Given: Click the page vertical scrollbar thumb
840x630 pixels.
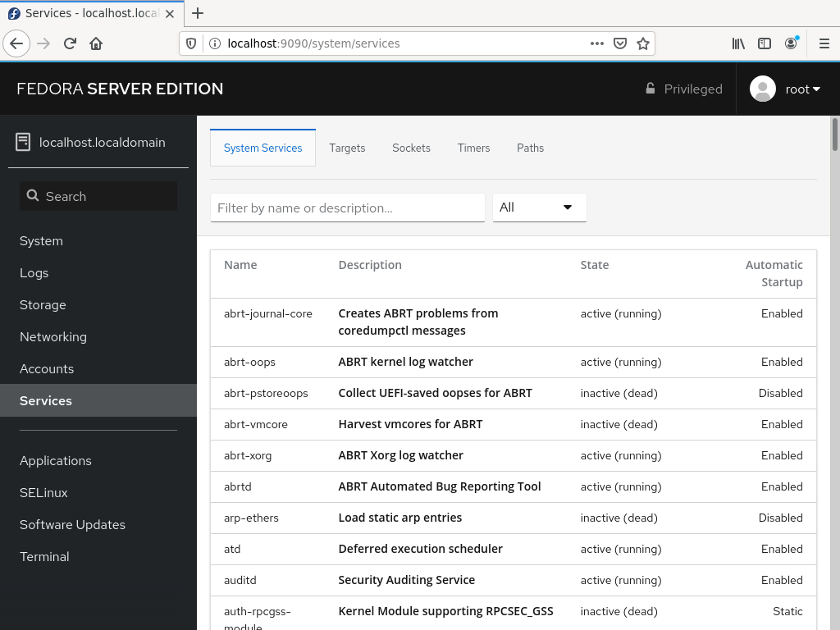Looking at the screenshot, I should [834, 135].
